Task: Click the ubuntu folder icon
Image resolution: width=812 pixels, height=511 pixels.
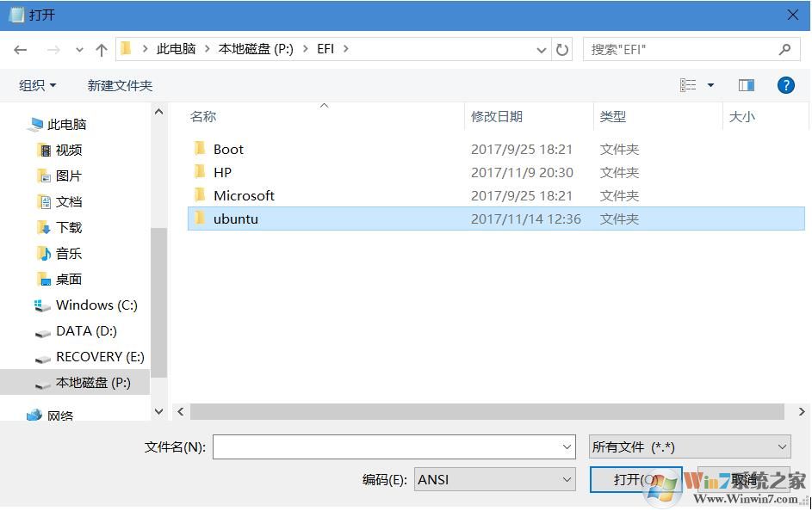Action: coord(200,219)
